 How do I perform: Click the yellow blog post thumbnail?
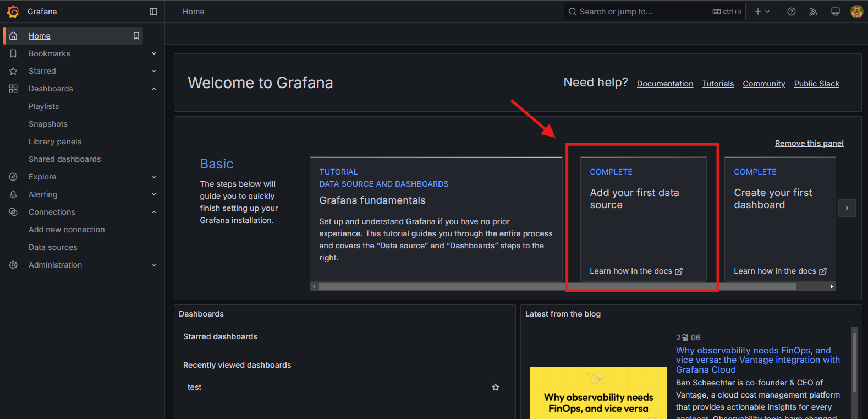pos(598,393)
